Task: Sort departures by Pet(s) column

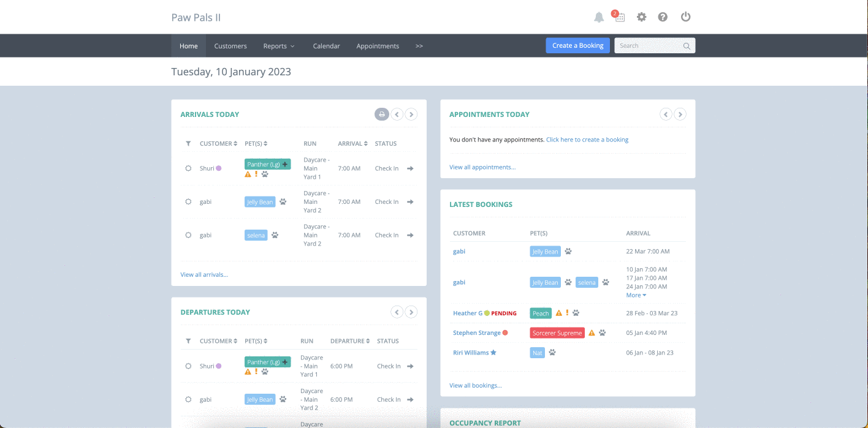Action: coord(256,342)
